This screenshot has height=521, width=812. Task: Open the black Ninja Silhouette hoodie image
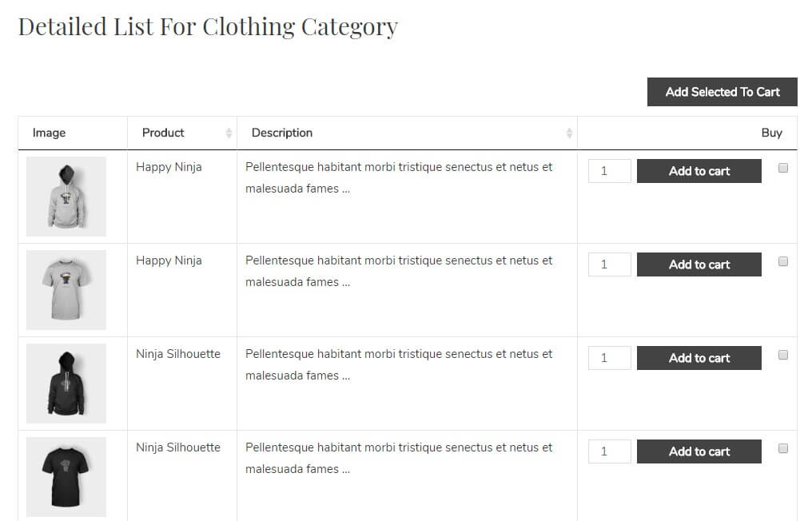click(x=66, y=383)
